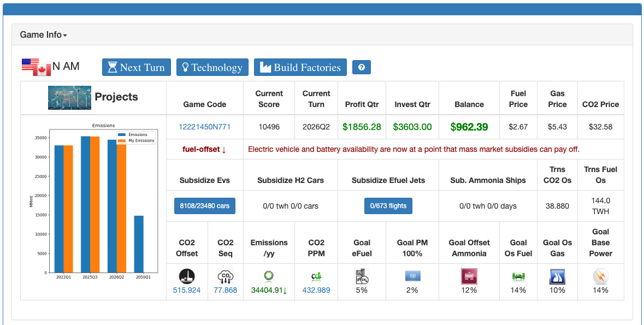The image size is (644, 325).
Task: Open the help question mark icon
Action: [361, 67]
